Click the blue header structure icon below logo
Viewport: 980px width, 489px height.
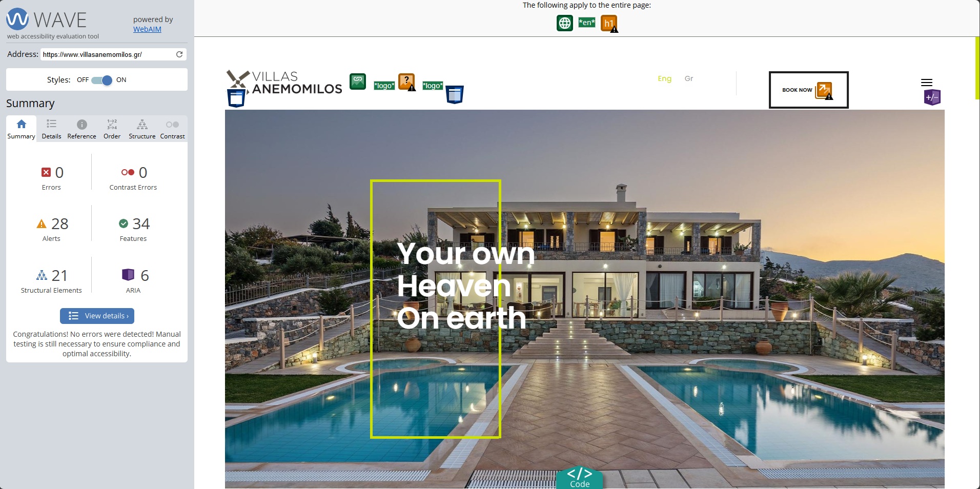coord(236,98)
